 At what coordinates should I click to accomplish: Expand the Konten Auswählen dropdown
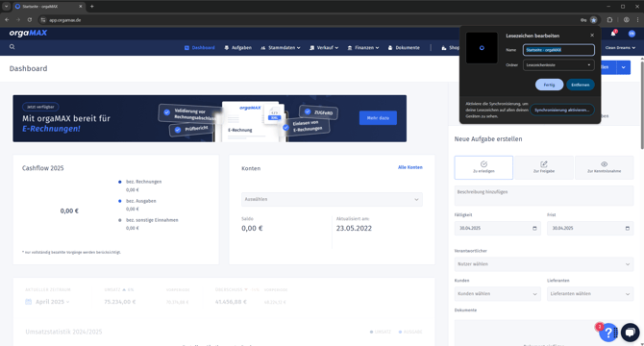coord(332,200)
